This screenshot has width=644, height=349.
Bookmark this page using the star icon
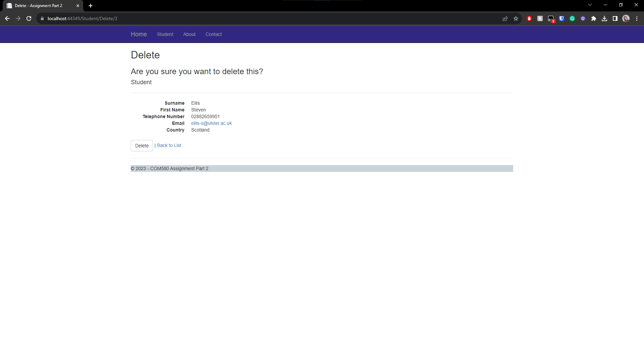516,18
